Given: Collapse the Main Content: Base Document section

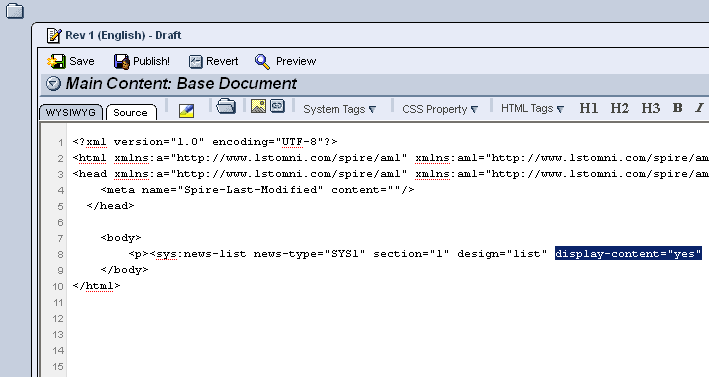Looking at the screenshot, I should [53, 84].
